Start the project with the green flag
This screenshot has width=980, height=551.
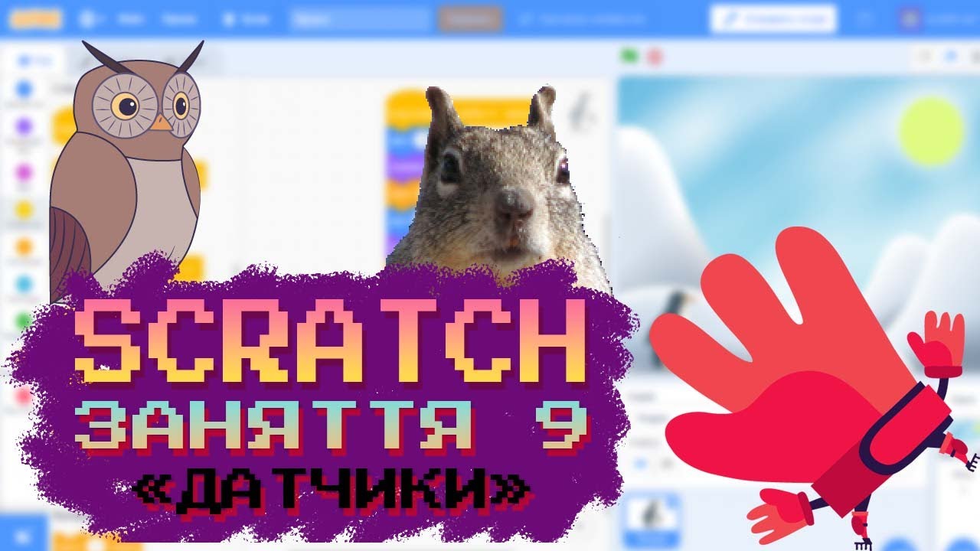pos(630,56)
